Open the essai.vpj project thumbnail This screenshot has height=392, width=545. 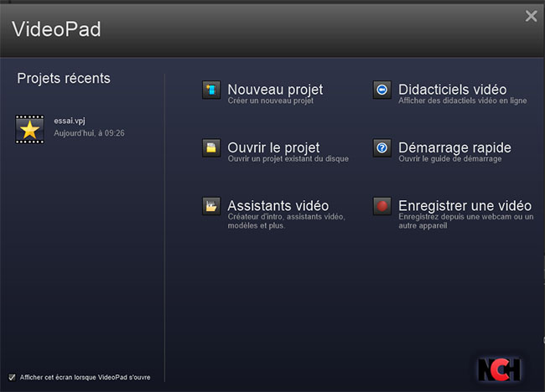pyautogui.click(x=29, y=129)
